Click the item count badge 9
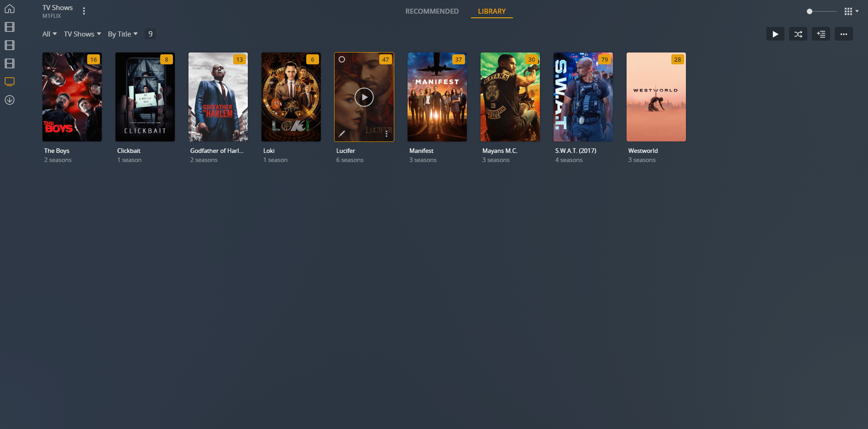 point(150,34)
